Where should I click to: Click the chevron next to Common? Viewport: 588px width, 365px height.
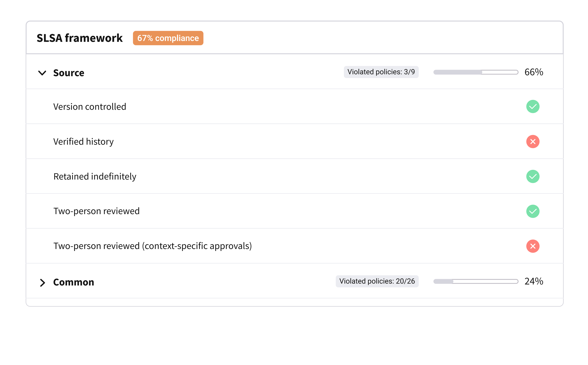point(42,282)
